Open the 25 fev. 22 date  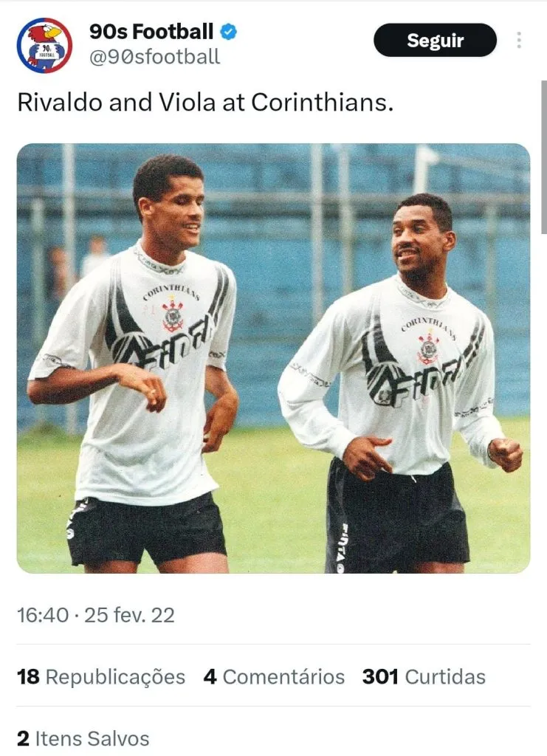coord(129,615)
